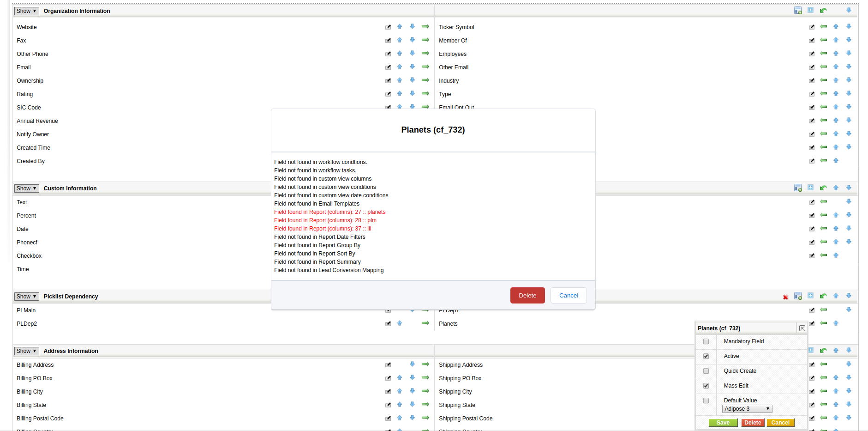Delete the Picklist Dependency block

pyautogui.click(x=786, y=297)
